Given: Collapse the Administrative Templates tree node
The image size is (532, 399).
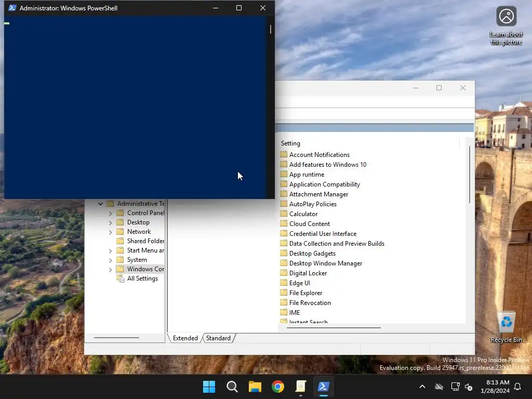Looking at the screenshot, I should [x=100, y=204].
